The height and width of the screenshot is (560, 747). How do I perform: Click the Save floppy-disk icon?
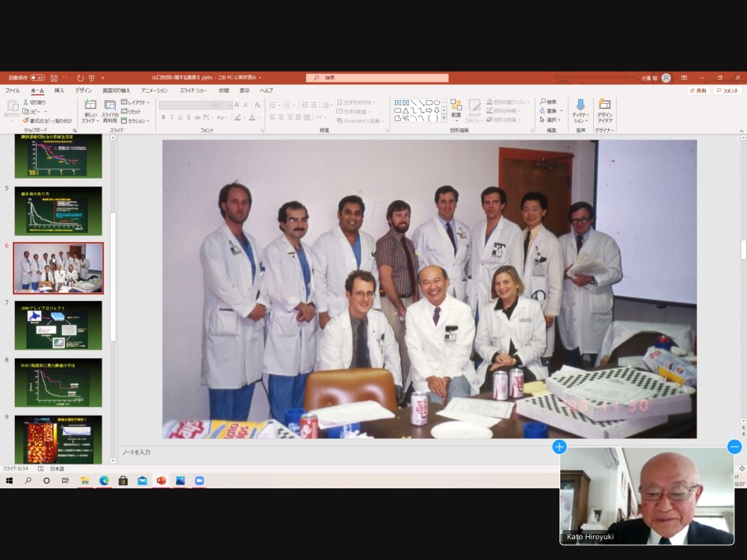[x=55, y=78]
